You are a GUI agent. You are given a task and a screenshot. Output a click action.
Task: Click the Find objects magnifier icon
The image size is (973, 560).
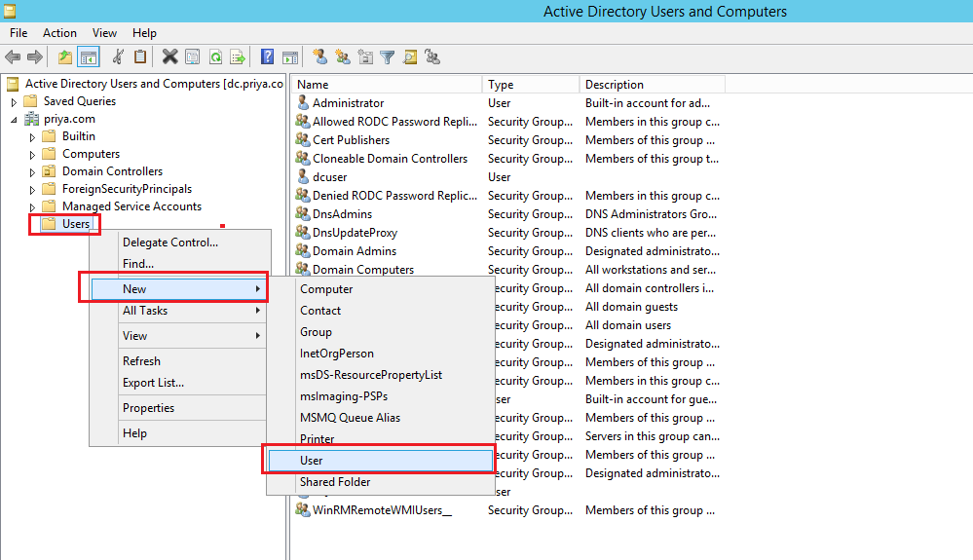click(409, 57)
